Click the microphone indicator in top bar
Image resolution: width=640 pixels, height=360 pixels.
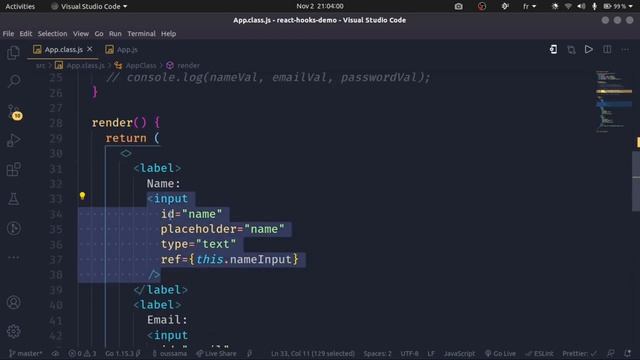pyautogui.click(x=594, y=7)
